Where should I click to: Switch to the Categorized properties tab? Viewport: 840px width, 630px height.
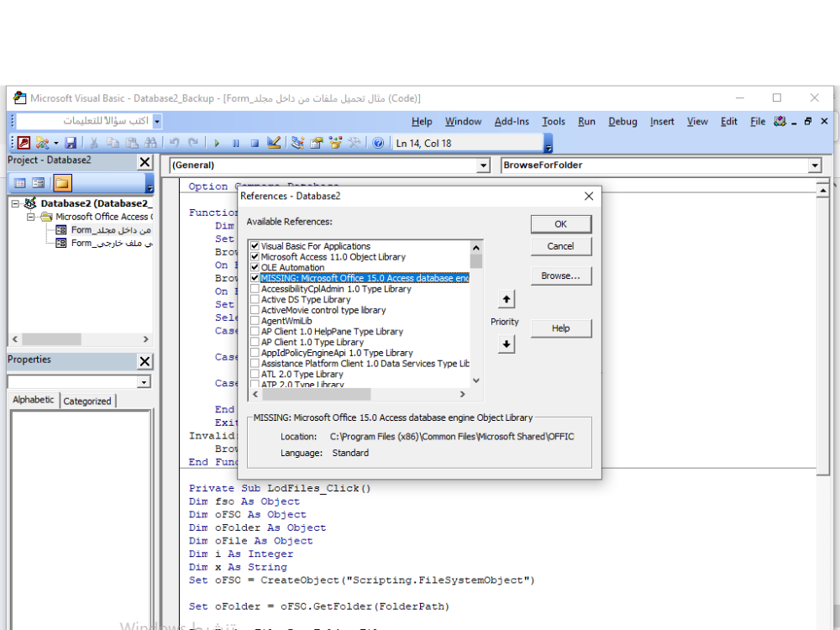point(87,402)
